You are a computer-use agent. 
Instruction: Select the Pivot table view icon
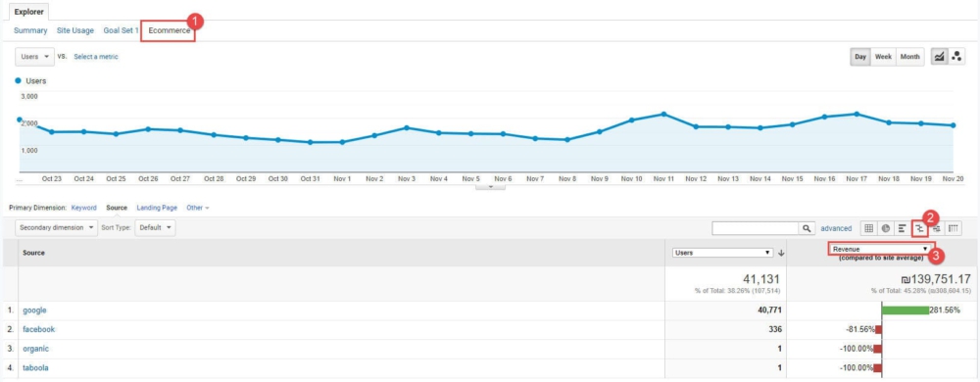[x=954, y=228]
